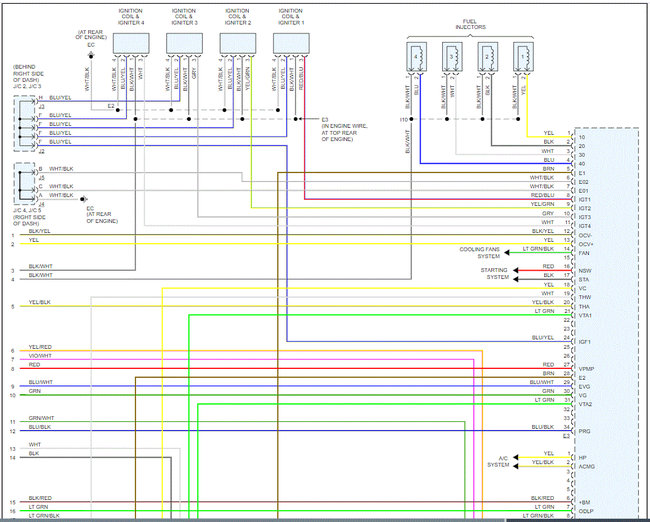Click the THA terminal label
Viewport: 650px width, 522px height.
(584, 306)
